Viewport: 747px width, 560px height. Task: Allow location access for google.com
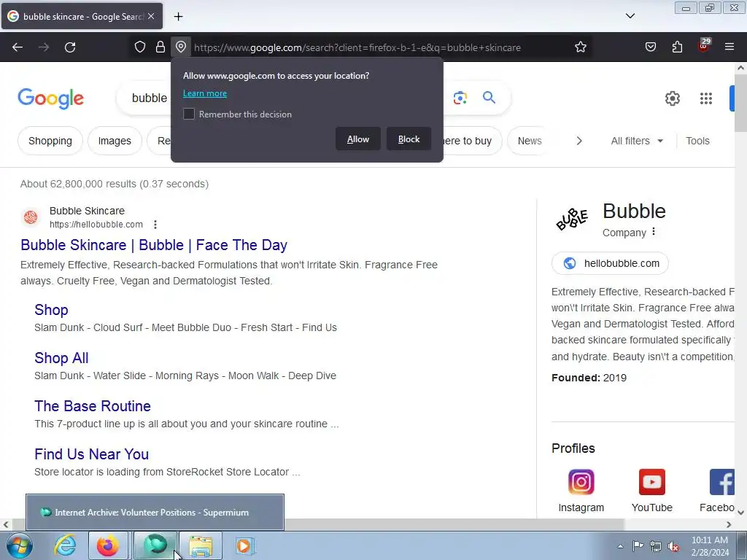[x=357, y=139]
